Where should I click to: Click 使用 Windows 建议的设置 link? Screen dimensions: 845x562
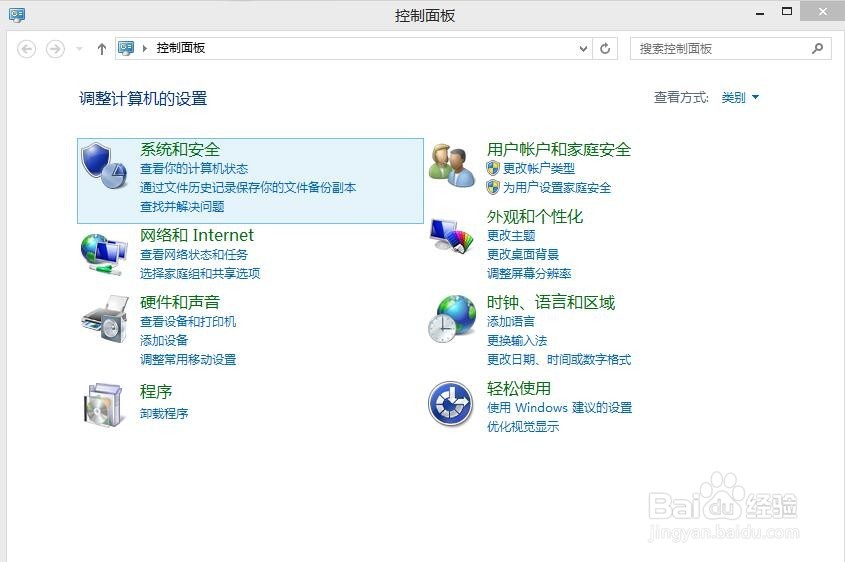pyautogui.click(x=559, y=407)
